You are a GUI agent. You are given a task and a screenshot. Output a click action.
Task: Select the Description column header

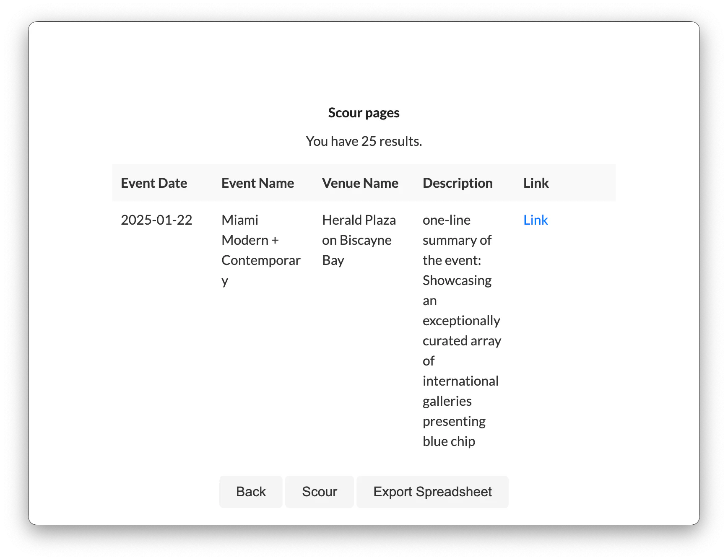(458, 183)
